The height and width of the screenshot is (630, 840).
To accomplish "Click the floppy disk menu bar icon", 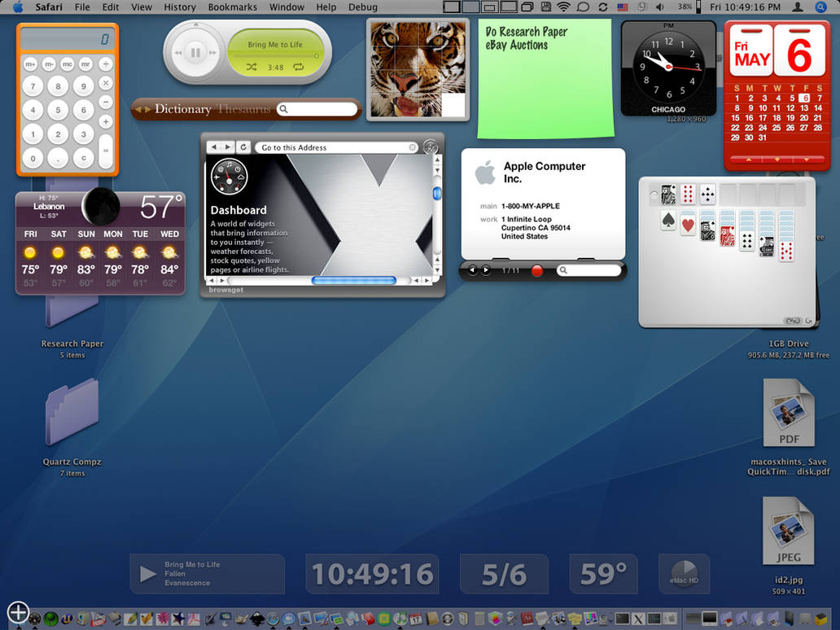I will (x=545, y=7).
